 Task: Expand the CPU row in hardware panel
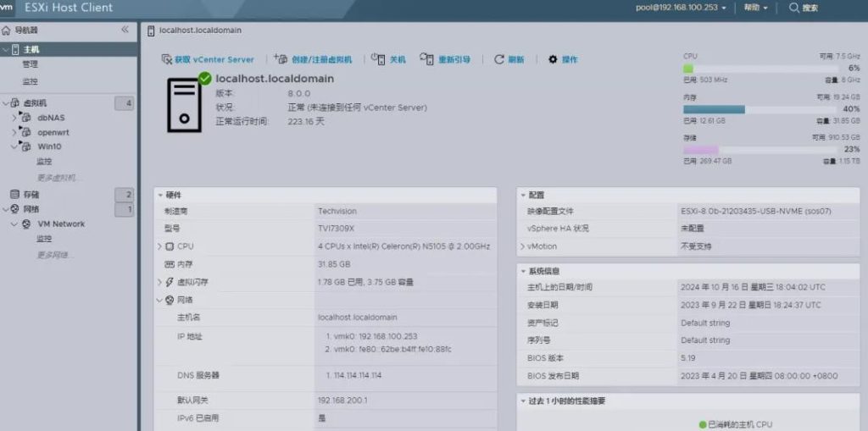pos(159,246)
